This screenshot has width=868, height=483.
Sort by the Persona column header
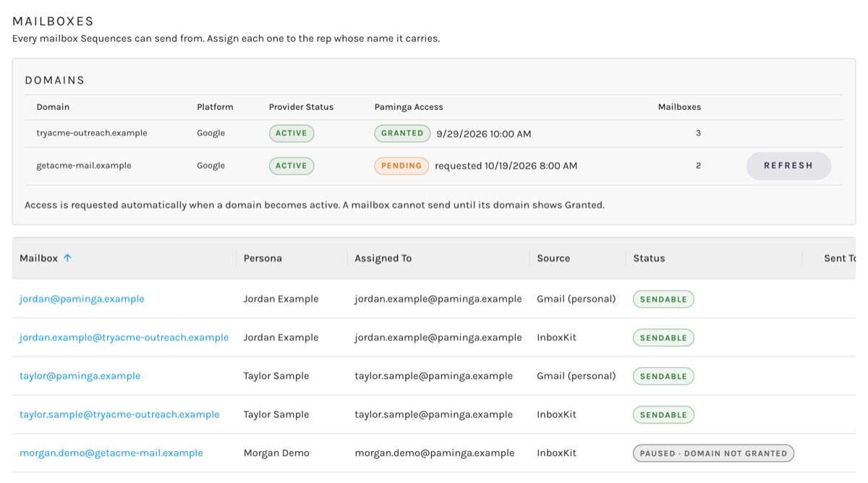coord(263,258)
